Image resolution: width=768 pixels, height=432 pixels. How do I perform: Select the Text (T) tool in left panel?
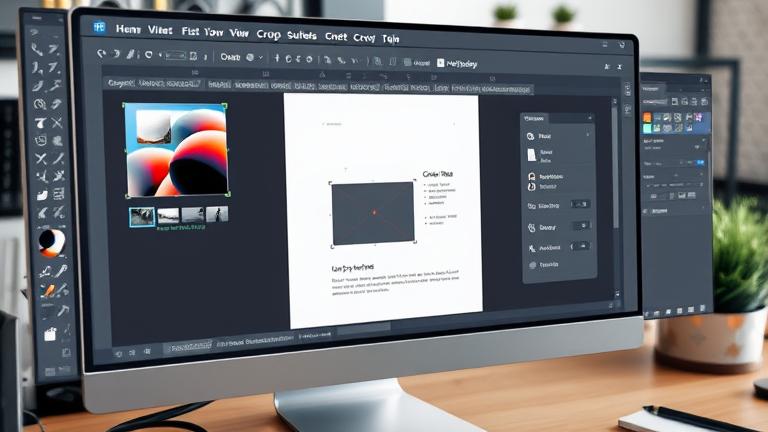pos(40,123)
